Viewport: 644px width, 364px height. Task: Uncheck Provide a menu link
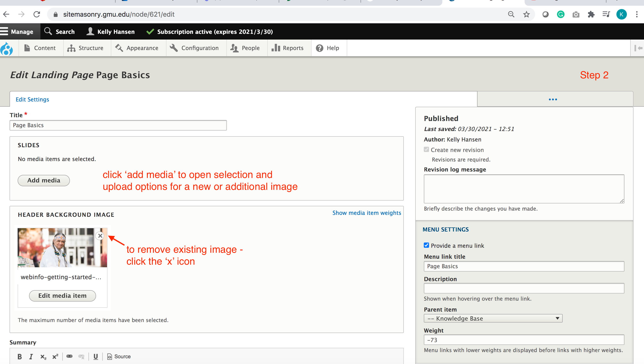(x=426, y=245)
